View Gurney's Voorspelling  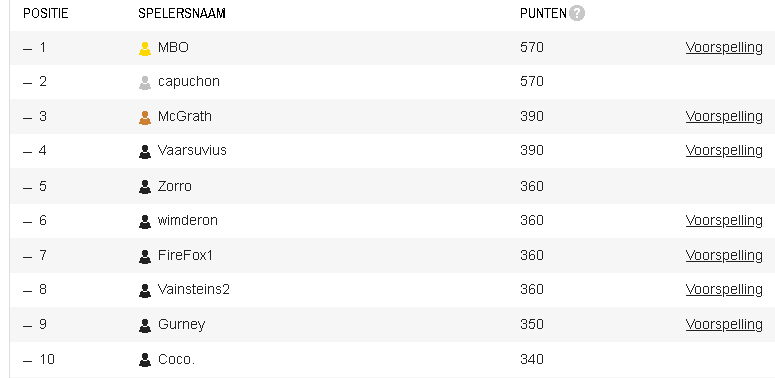(x=724, y=325)
